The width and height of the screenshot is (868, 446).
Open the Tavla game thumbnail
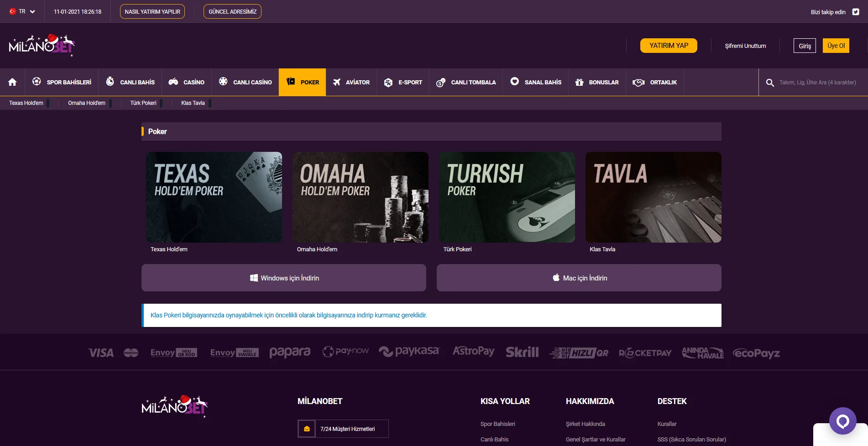(x=654, y=197)
